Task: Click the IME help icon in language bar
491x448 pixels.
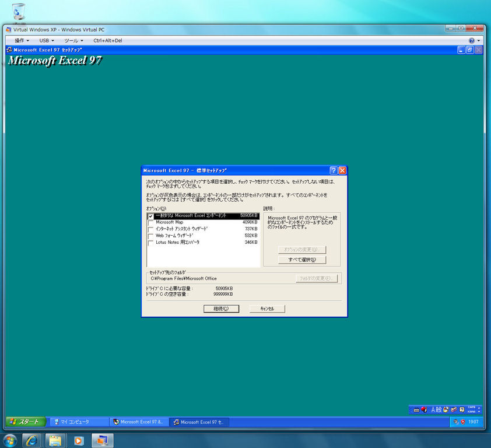Action: tap(462, 409)
